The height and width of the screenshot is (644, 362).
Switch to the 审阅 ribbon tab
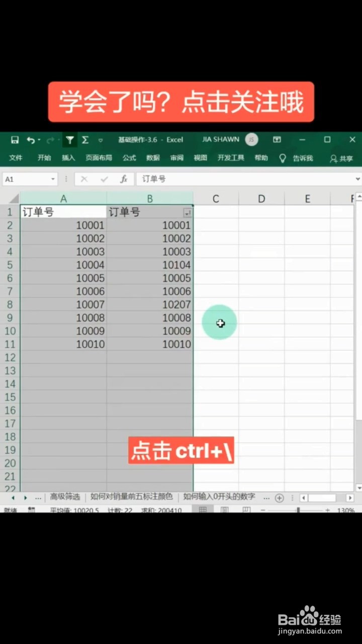coord(177,158)
